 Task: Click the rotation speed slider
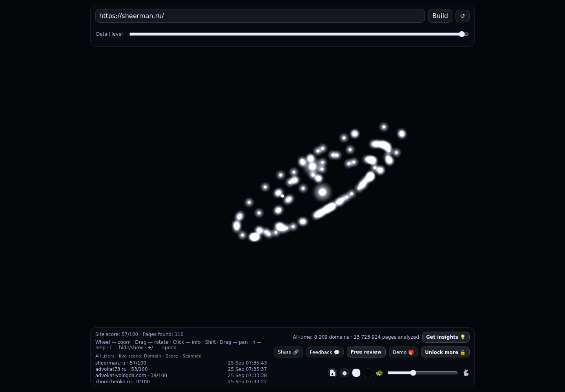[x=423, y=373]
